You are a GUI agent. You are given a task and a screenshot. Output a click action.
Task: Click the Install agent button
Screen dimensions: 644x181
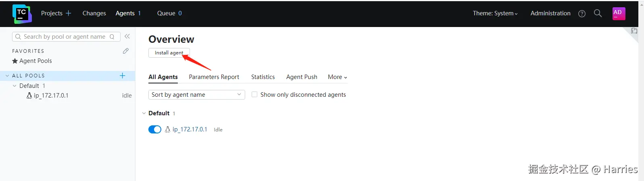(169, 53)
